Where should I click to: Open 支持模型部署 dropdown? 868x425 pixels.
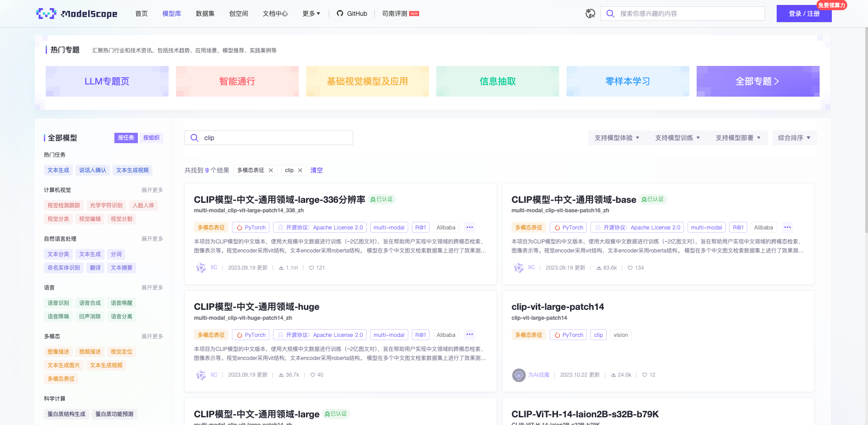738,138
